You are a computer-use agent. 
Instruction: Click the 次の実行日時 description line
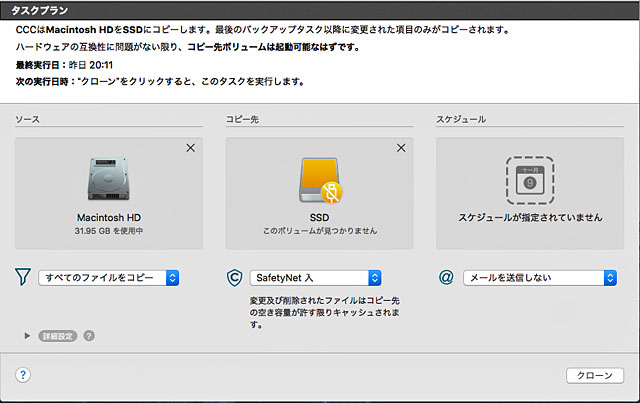(160, 82)
